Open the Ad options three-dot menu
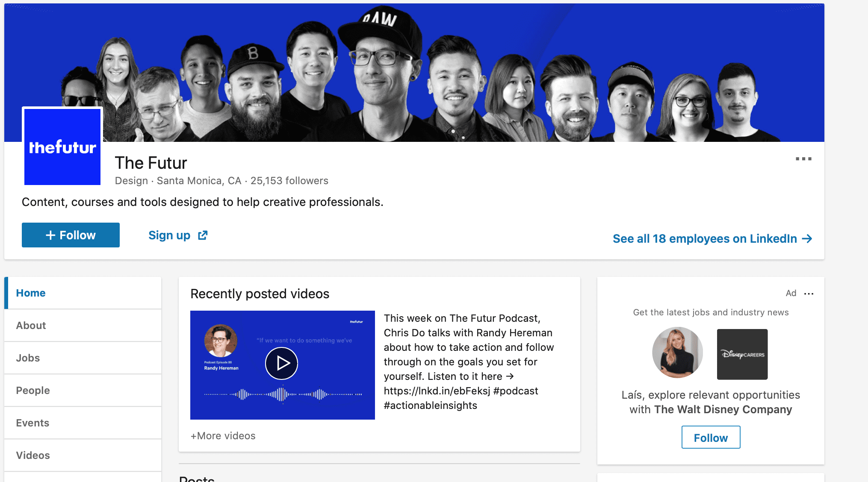Image resolution: width=868 pixels, height=482 pixels. [x=809, y=294]
